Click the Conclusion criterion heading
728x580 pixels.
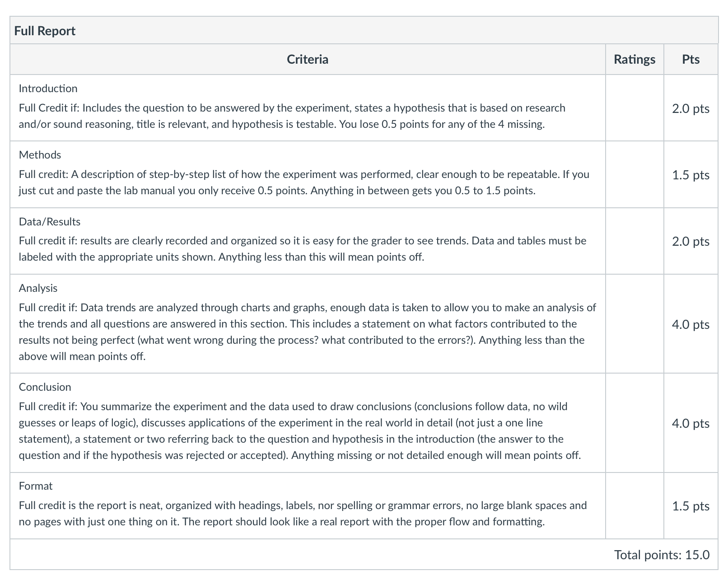pyautogui.click(x=45, y=387)
